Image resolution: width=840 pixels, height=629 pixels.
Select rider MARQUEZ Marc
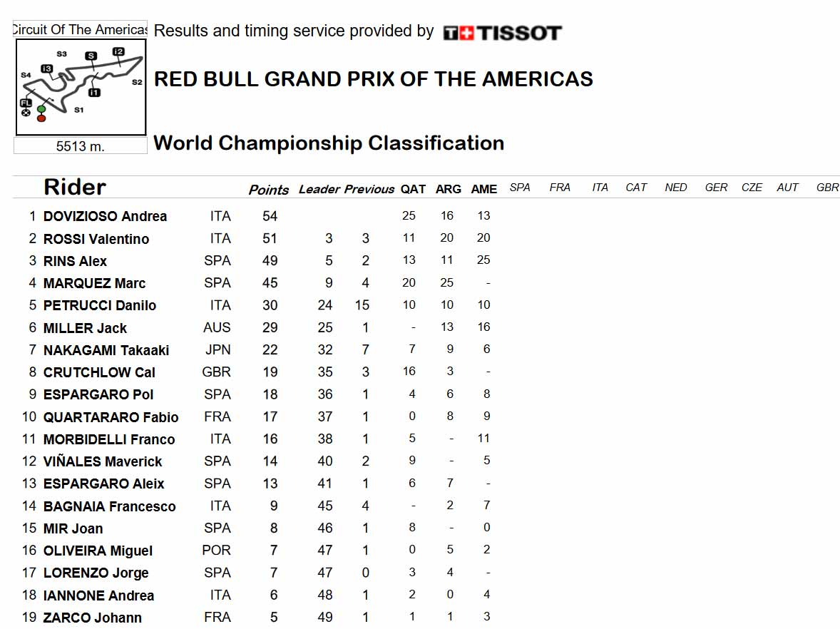click(94, 283)
